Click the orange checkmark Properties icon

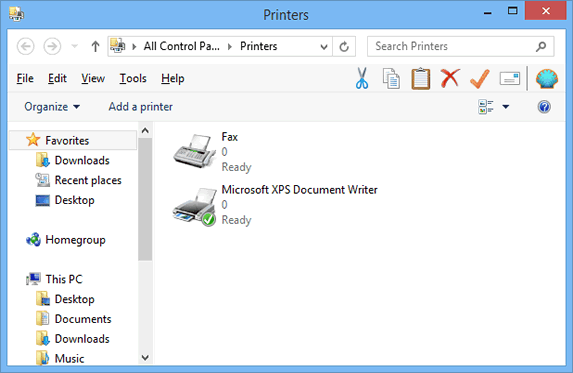[480, 79]
